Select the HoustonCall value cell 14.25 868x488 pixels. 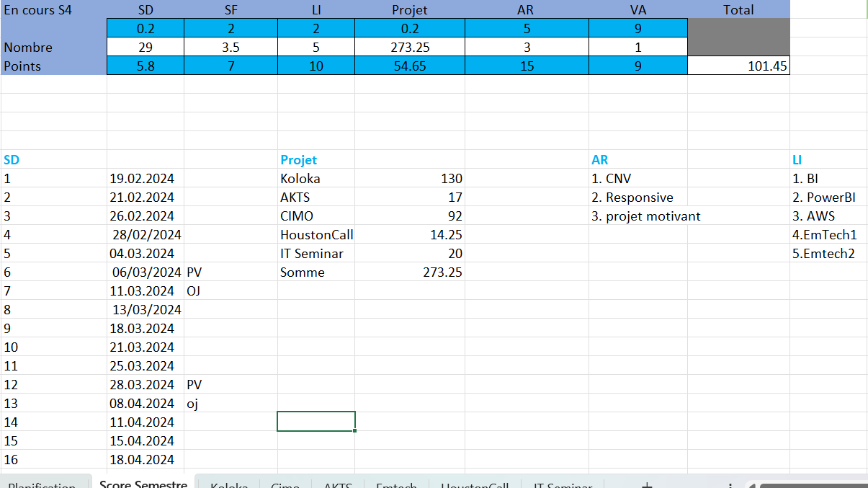[409, 235]
